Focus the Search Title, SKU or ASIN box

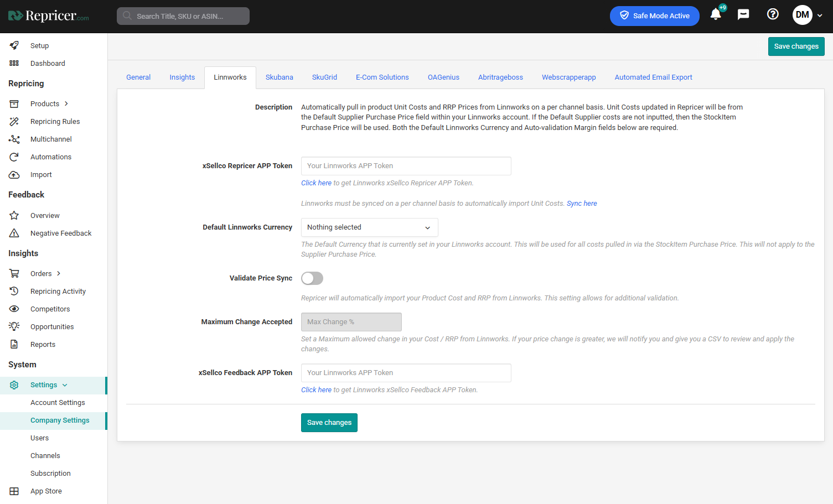click(183, 16)
